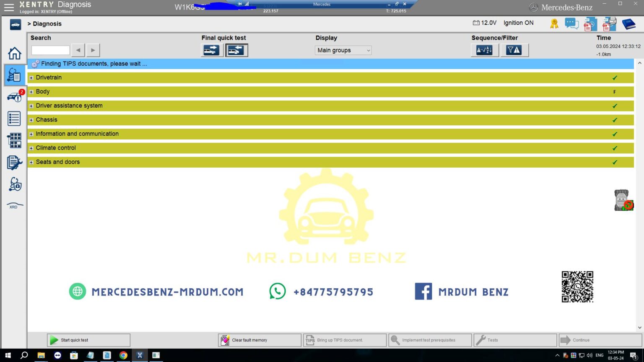Toggle the second Final quick test option

click(236, 50)
